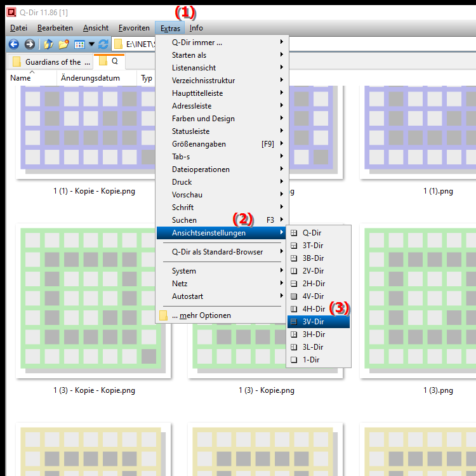Open the Dateioperationen submenu
This screenshot has height=476, width=476.
221,169
